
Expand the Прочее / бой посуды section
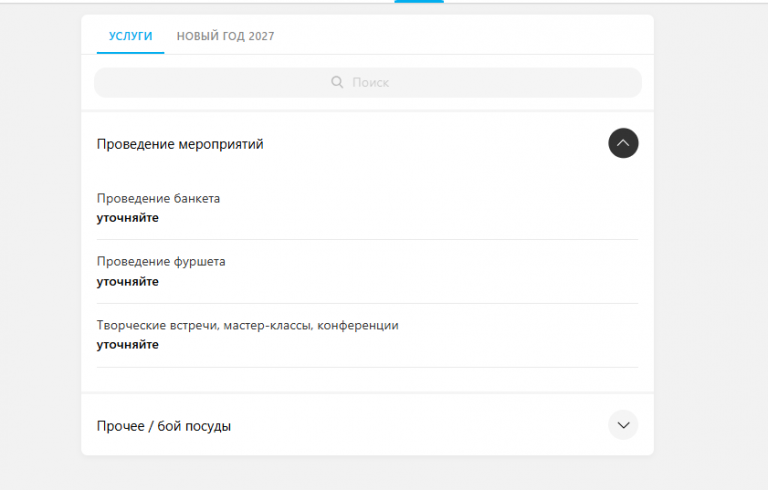click(623, 425)
